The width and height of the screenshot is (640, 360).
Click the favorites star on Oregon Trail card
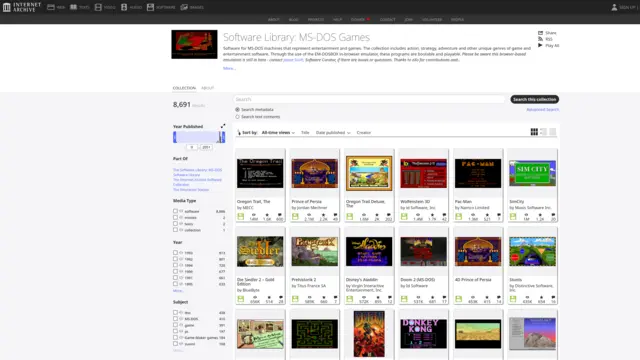tap(267, 215)
